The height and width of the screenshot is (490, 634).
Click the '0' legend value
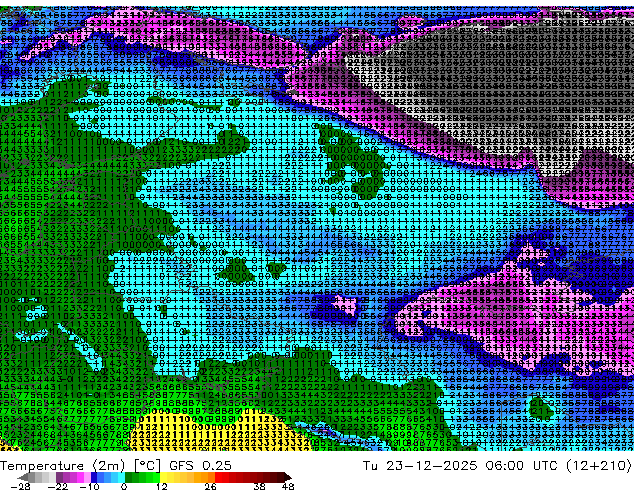[x=124, y=486]
